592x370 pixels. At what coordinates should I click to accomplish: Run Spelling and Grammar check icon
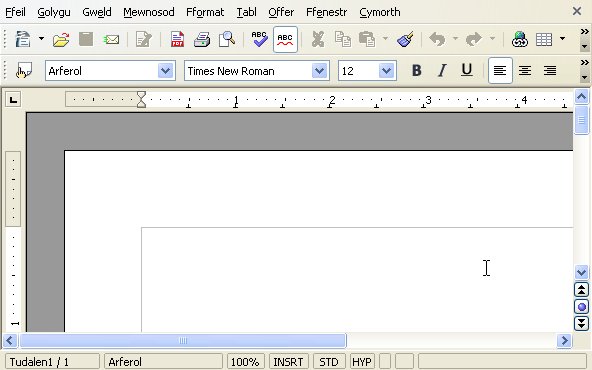[x=260, y=39]
